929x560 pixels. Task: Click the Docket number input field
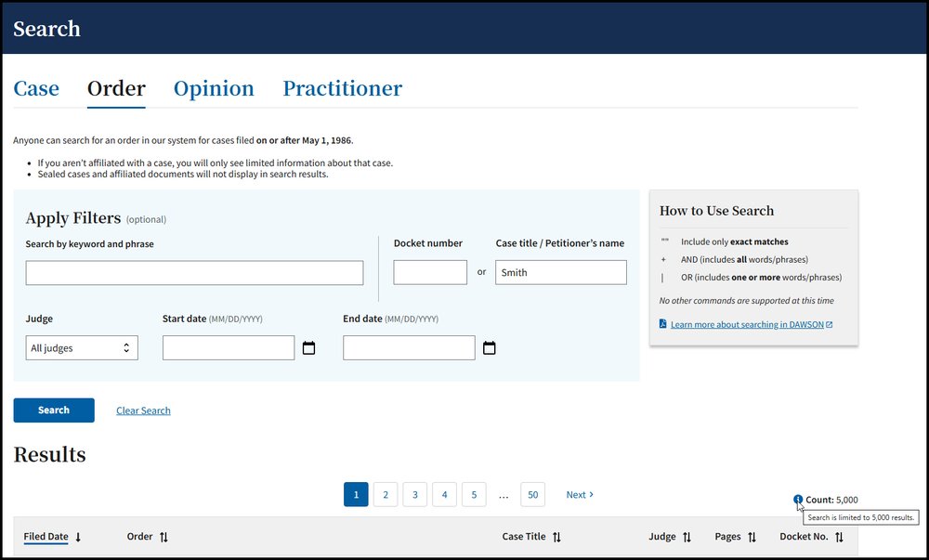[x=430, y=273]
